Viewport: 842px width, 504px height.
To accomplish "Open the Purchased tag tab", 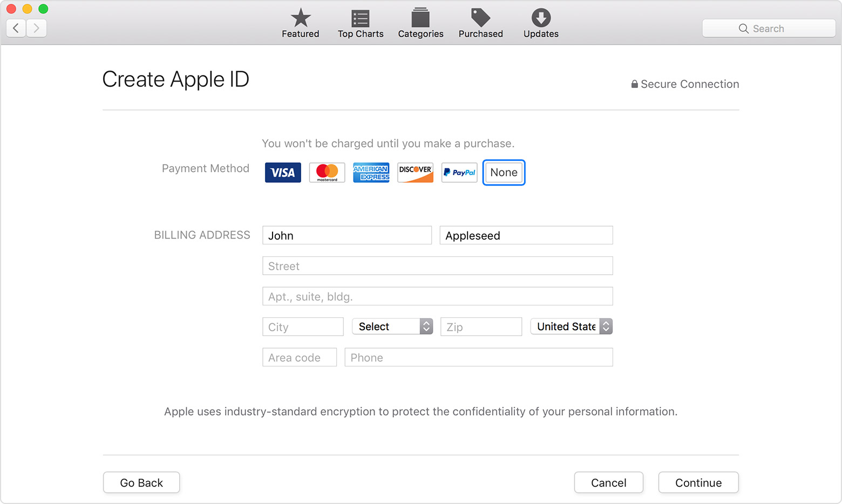I will [x=480, y=24].
